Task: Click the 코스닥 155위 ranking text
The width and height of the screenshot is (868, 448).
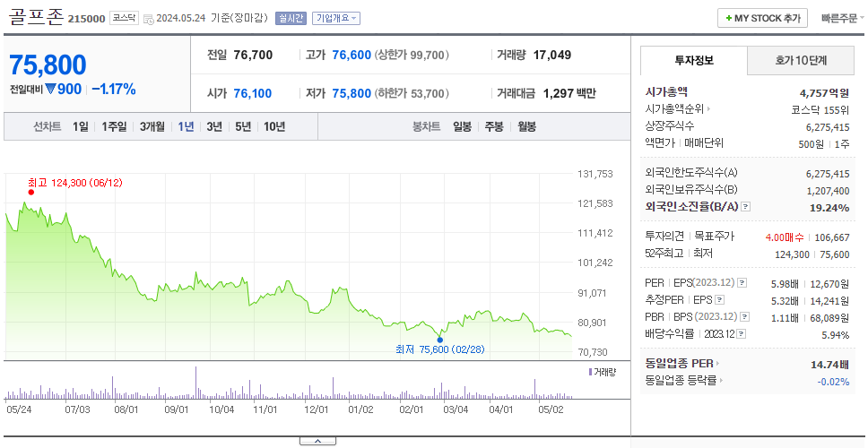Action: coord(820,109)
